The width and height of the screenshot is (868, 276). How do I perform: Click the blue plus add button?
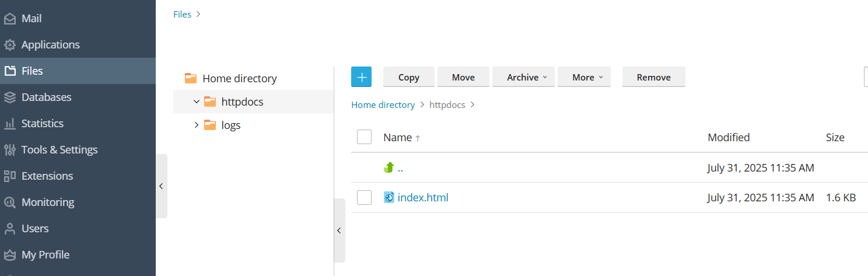tap(361, 77)
